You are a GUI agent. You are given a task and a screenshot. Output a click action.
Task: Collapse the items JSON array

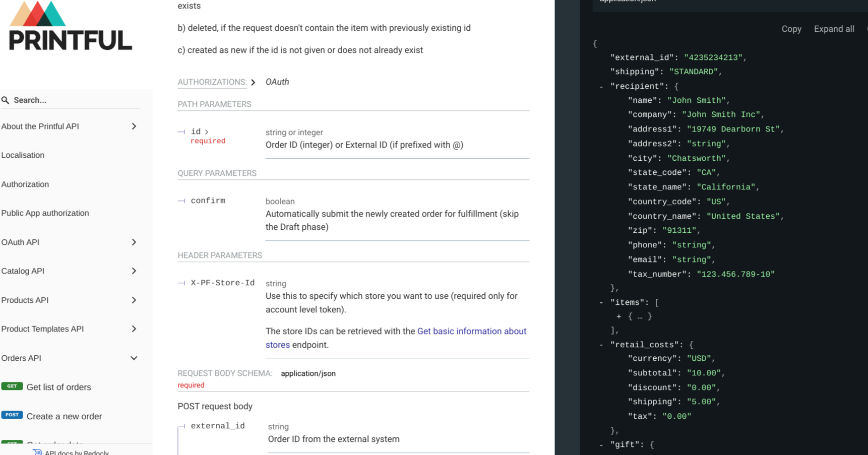click(601, 303)
